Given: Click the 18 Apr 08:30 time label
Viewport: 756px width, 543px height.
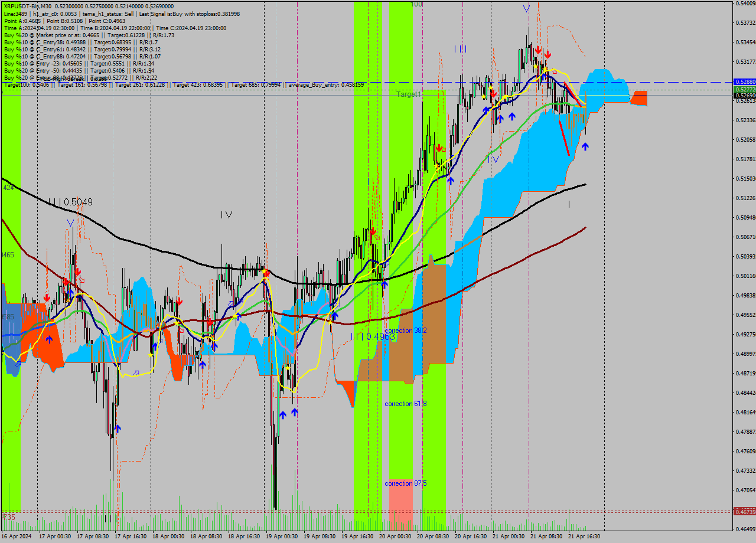Looking at the screenshot, I should click(x=206, y=537).
